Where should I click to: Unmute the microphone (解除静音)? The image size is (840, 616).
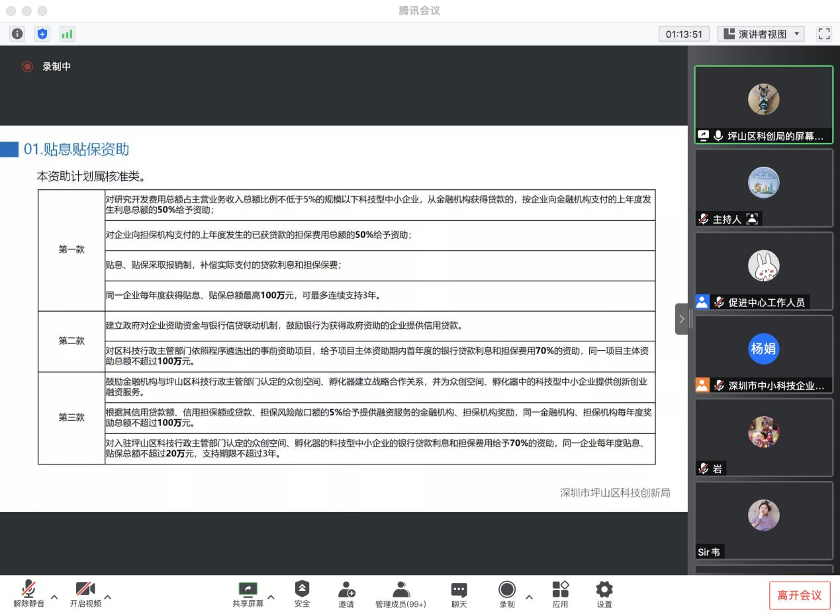tap(28, 594)
